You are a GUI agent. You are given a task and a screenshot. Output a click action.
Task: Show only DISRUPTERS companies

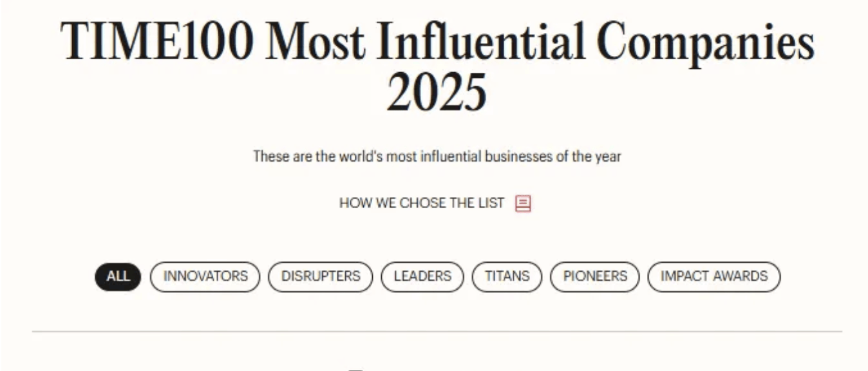point(321,277)
